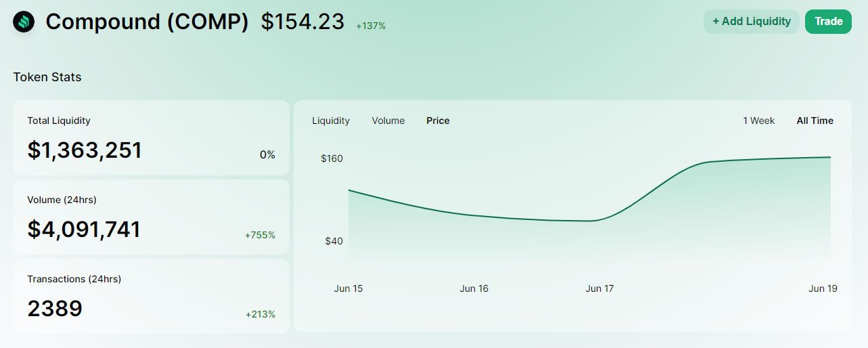Click the Jun 15 date label
Viewport: 868px width, 348px height.
pyautogui.click(x=348, y=288)
